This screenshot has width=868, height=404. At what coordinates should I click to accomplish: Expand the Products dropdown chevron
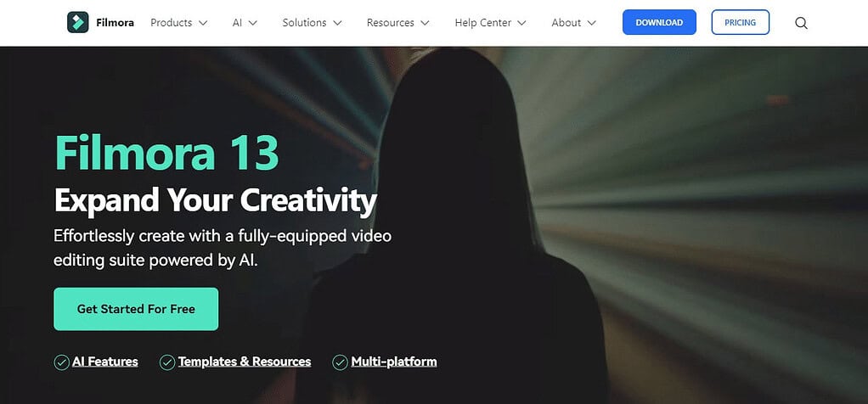pos(203,23)
